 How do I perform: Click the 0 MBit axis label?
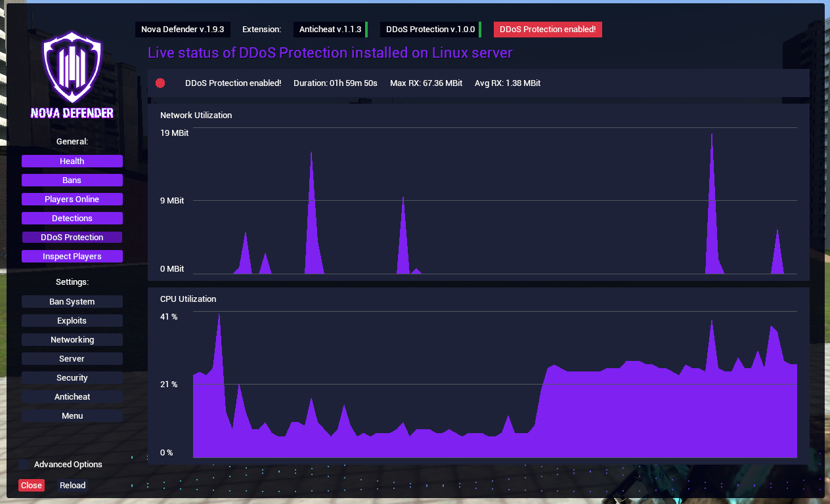(172, 269)
